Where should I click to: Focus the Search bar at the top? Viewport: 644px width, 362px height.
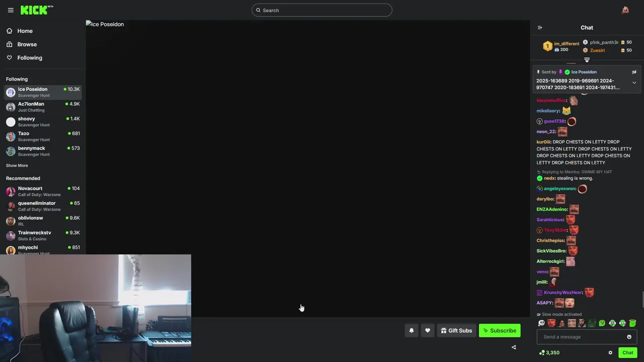[322, 10]
